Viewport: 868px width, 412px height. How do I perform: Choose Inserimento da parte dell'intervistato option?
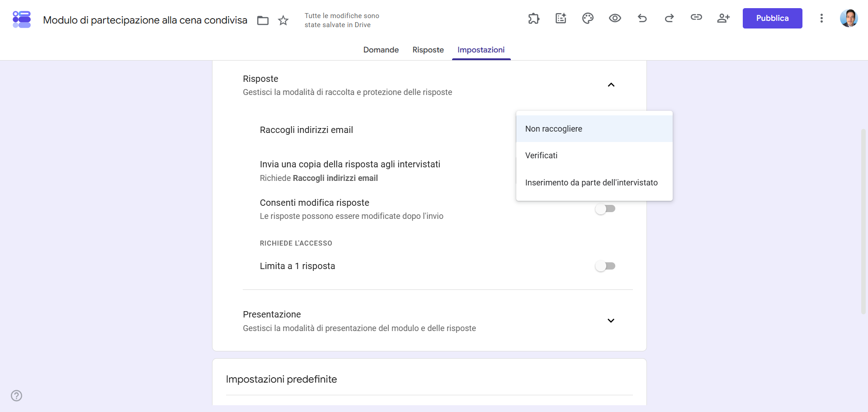click(x=594, y=183)
